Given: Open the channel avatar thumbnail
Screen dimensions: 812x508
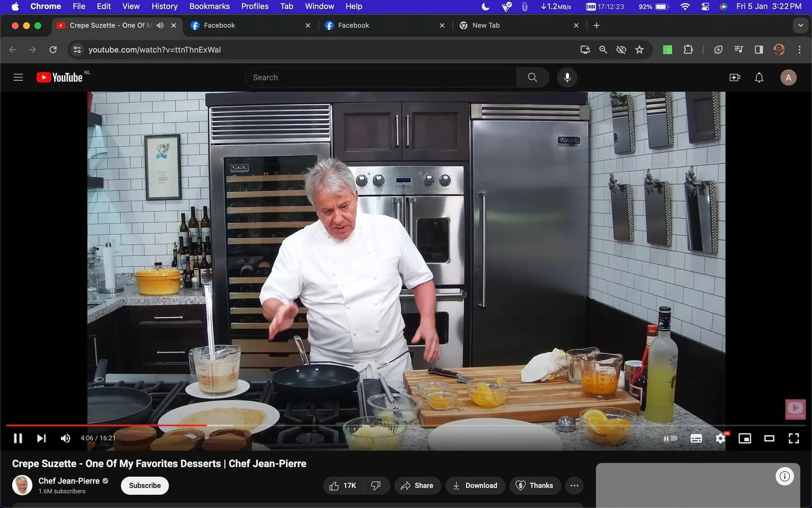Looking at the screenshot, I should pos(22,485).
